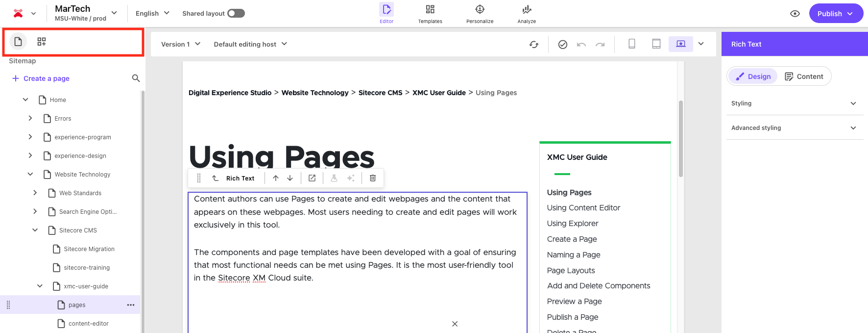Expand the Errors tree node
The width and height of the screenshot is (868, 333).
pyautogui.click(x=30, y=118)
